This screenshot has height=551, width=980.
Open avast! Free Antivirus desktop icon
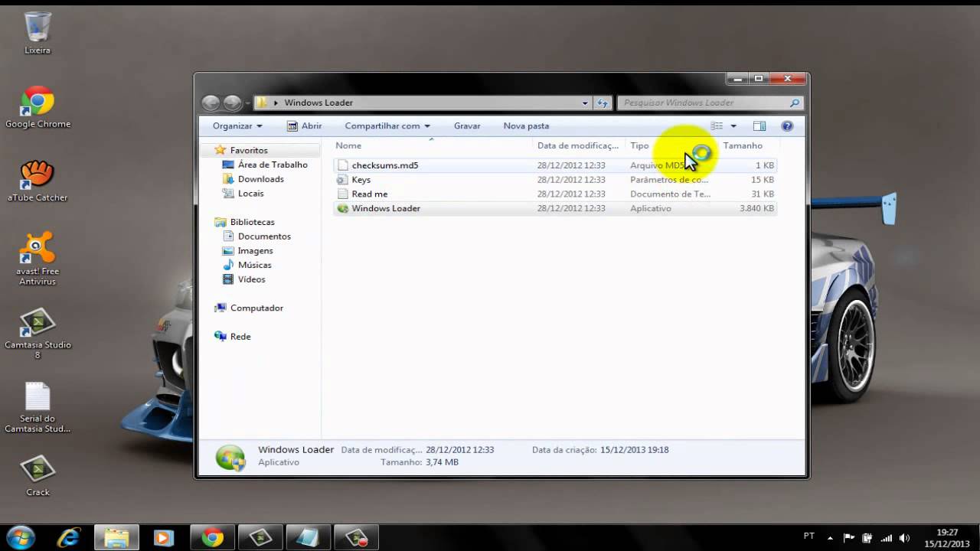click(x=38, y=259)
